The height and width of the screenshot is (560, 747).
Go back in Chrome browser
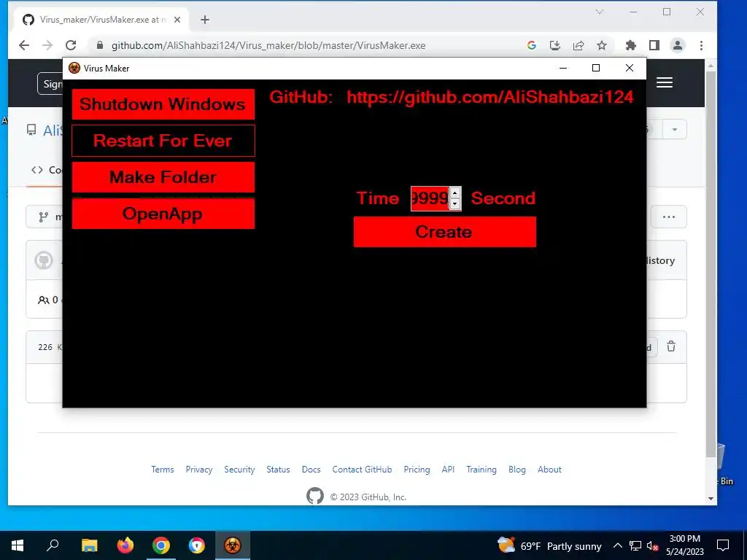coord(24,45)
